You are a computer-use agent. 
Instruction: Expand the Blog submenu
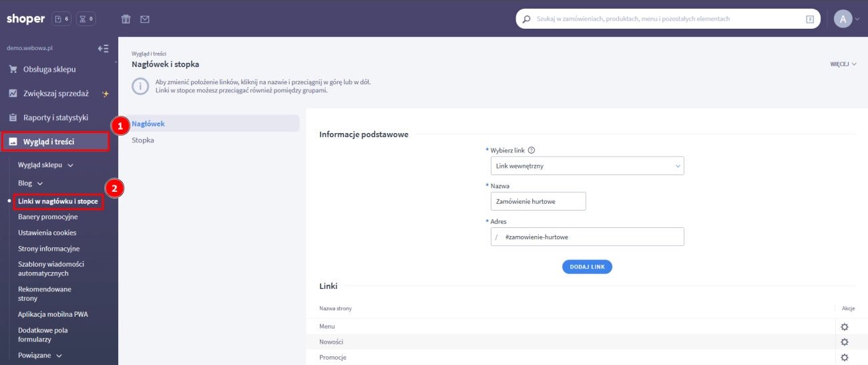31,183
